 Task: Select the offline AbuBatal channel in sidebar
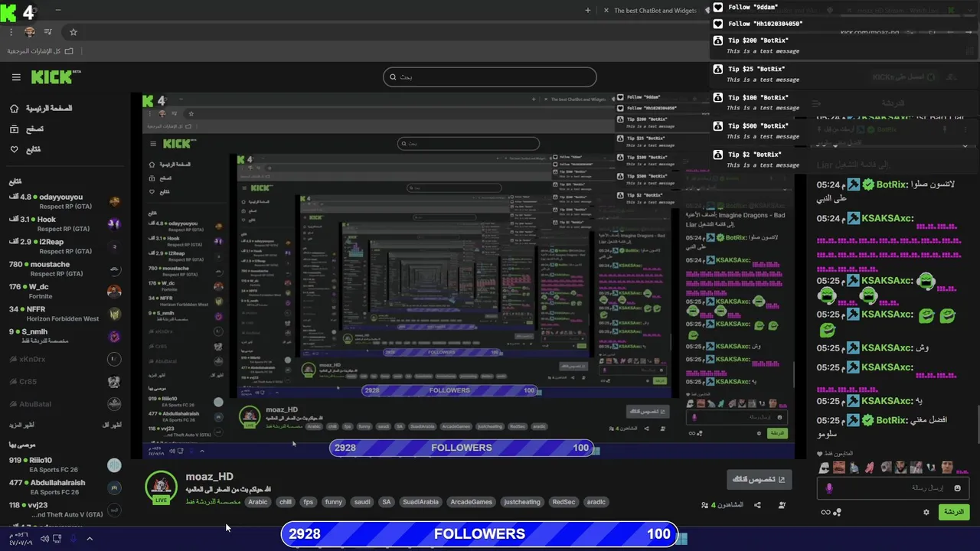[x=64, y=404]
